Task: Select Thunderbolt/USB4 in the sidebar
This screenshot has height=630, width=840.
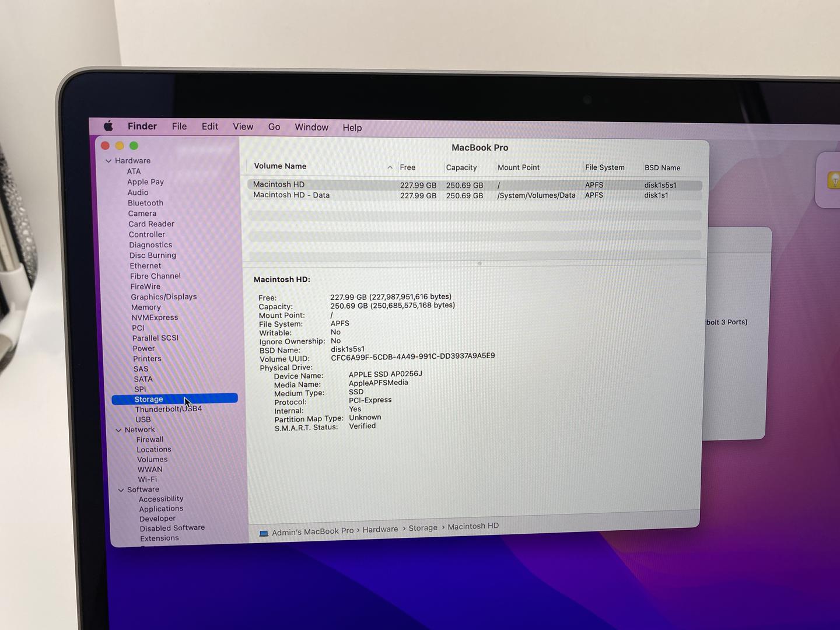Action: click(x=169, y=409)
